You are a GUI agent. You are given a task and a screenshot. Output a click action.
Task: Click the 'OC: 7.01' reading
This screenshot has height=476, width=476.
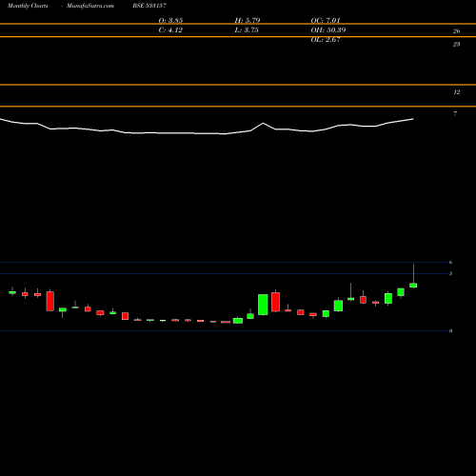pos(326,21)
